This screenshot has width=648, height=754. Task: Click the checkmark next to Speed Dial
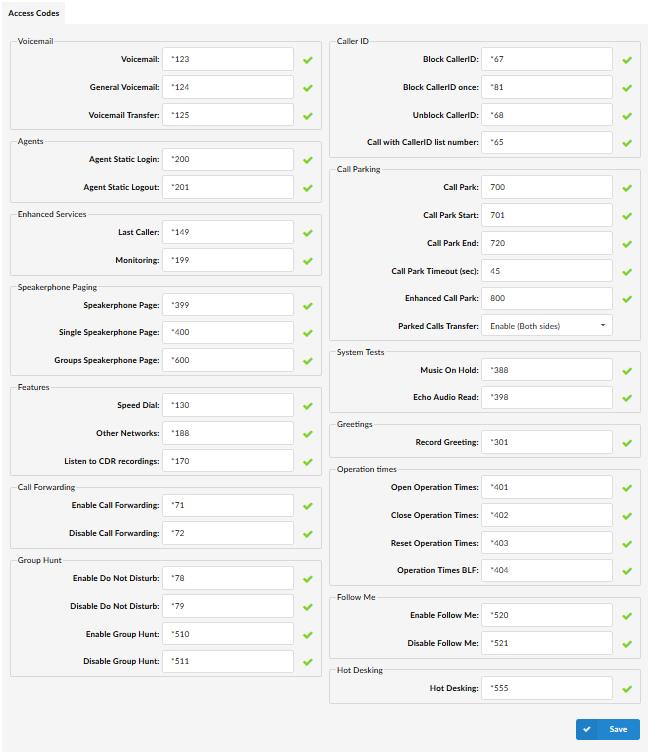(308, 406)
